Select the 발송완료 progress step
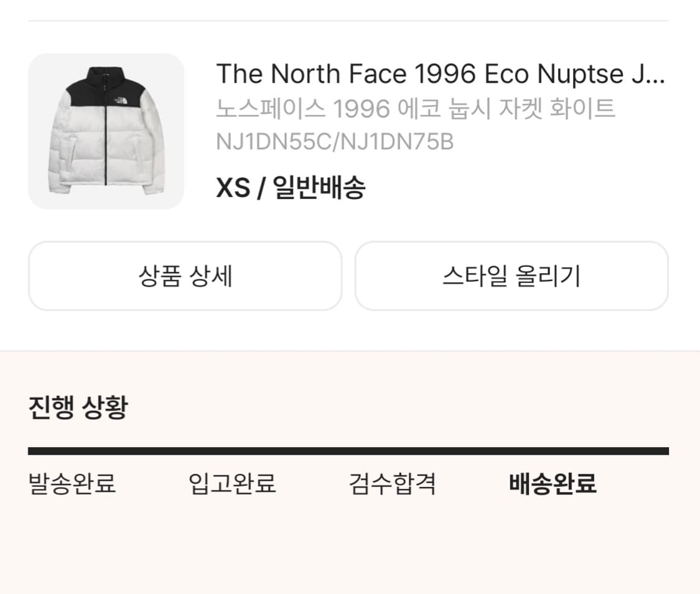 (70, 485)
